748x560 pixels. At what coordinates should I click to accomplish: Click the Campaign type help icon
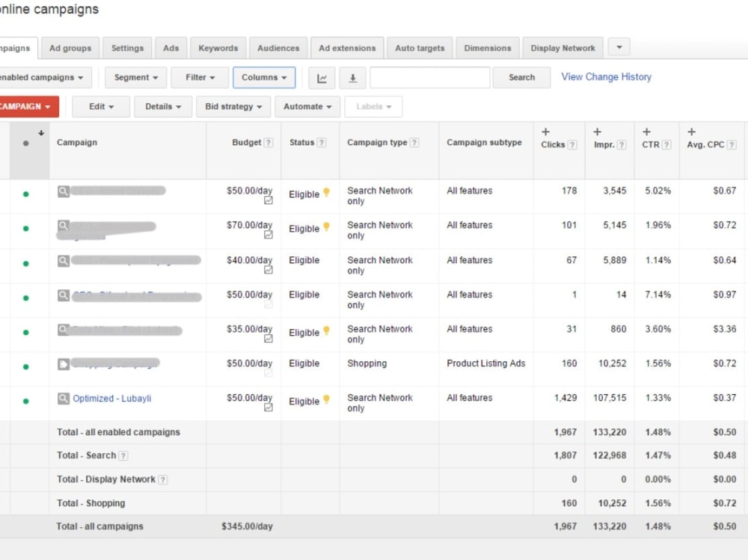click(x=414, y=143)
